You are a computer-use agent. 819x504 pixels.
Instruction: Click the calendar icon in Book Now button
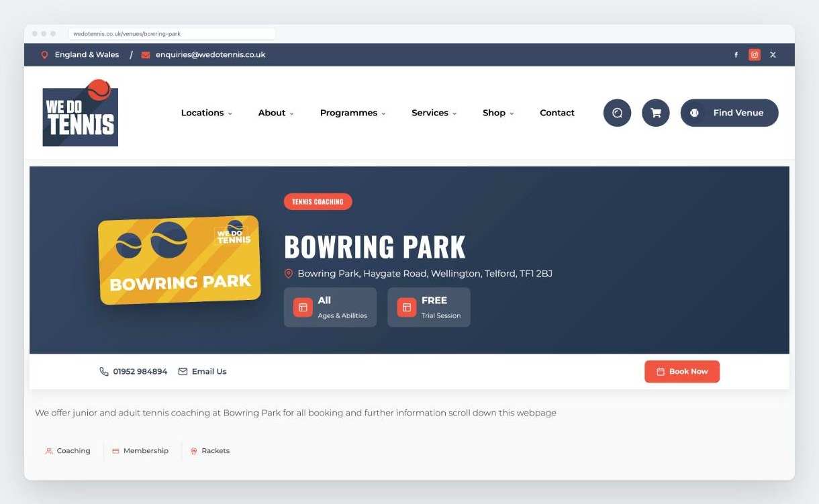tap(661, 371)
